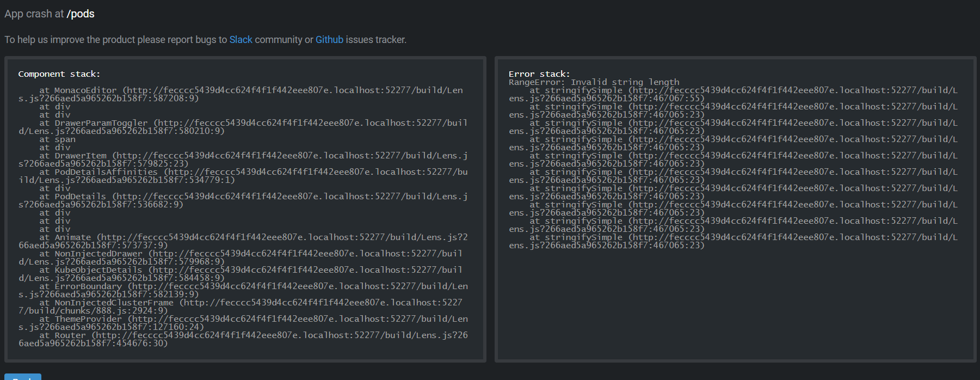Viewport: 980px width, 380px height.
Task: Click the 'Error stack:' heading
Action: [x=539, y=74]
